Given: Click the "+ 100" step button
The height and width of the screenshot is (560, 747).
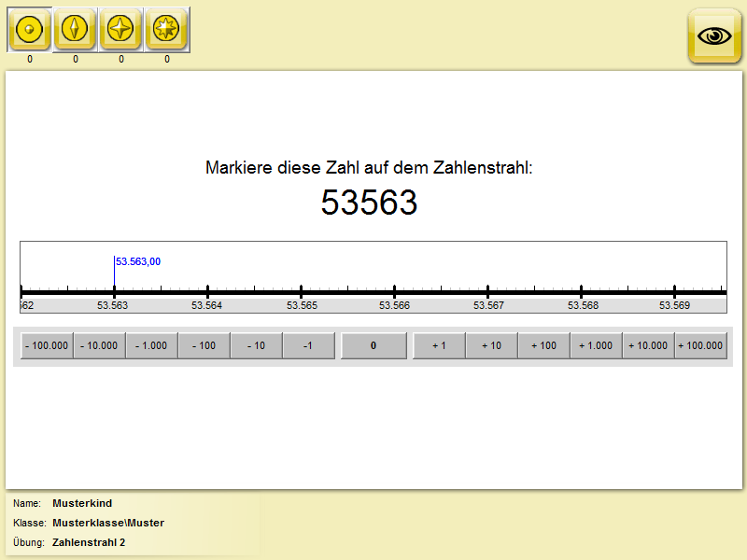Looking at the screenshot, I should point(543,345).
